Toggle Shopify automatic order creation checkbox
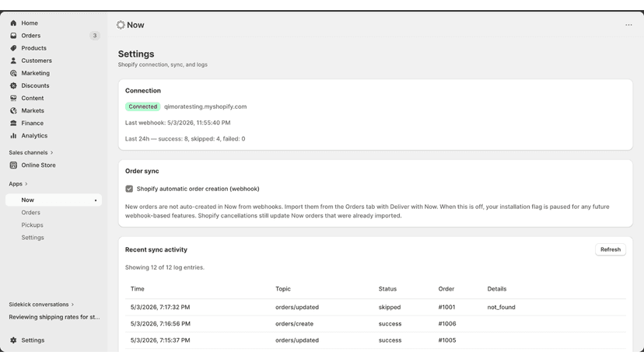This screenshot has height=362, width=644. pos(129,189)
